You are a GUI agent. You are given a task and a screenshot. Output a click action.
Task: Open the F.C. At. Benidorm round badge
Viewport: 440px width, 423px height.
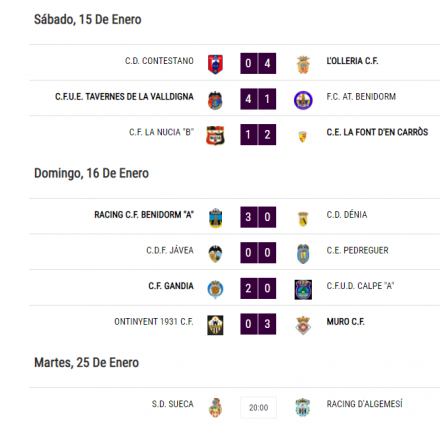[303, 100]
